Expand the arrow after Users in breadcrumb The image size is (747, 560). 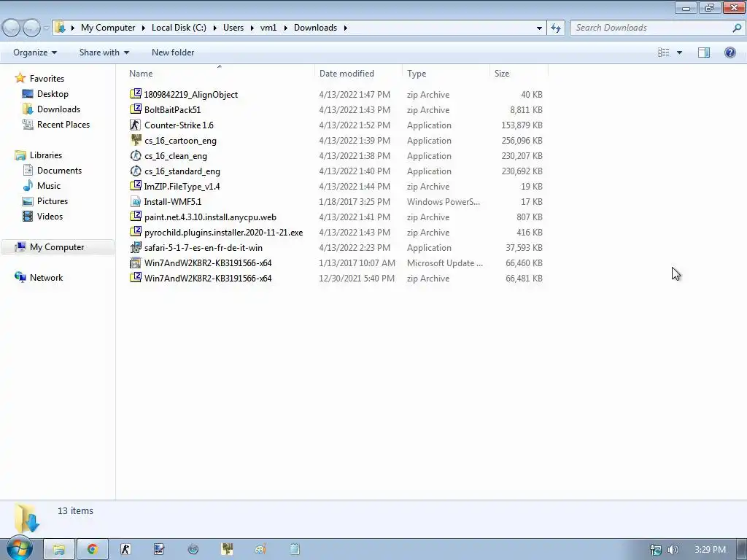tap(252, 28)
